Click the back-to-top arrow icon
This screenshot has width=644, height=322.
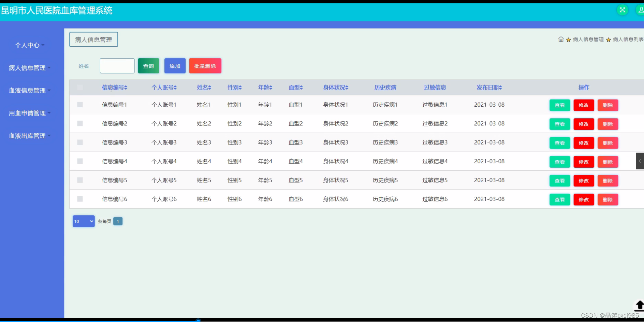tap(639, 306)
